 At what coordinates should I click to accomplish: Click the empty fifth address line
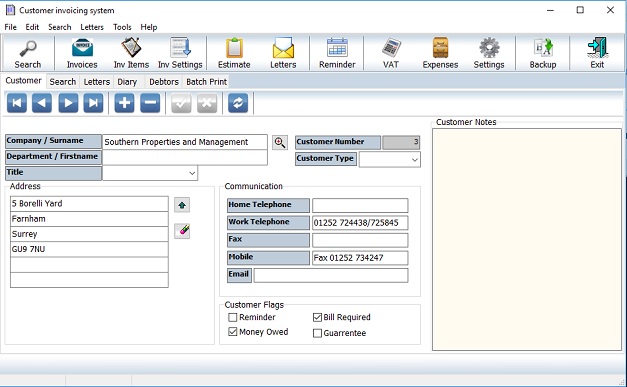pos(89,265)
